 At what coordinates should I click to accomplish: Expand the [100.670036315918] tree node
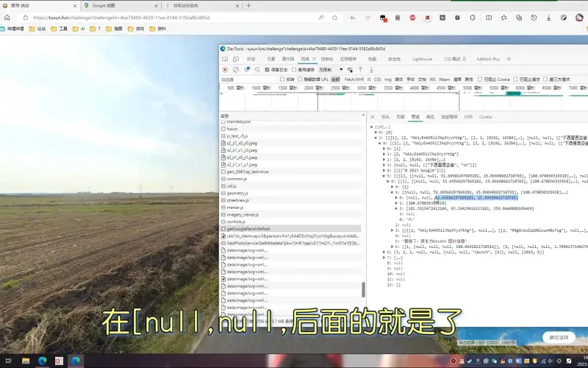tap(396, 202)
